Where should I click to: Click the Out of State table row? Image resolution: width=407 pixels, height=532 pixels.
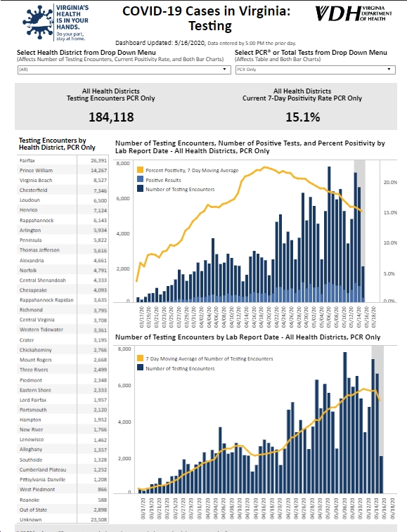(x=63, y=510)
